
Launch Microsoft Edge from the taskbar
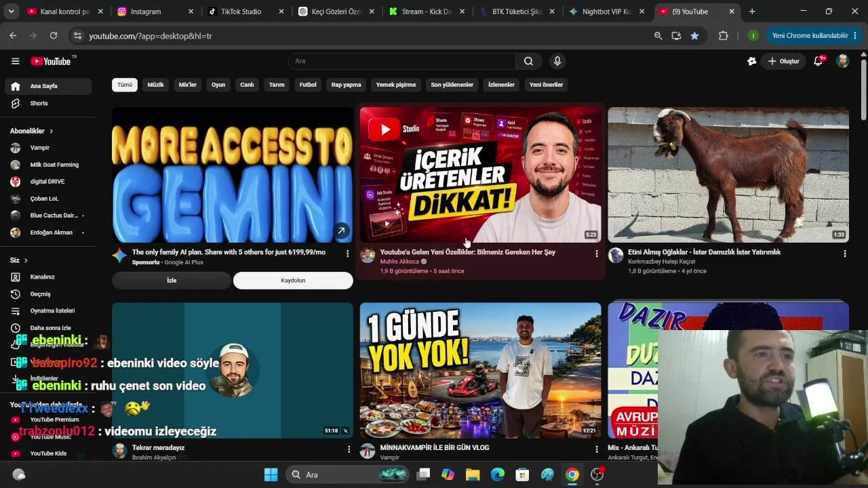[x=498, y=474]
